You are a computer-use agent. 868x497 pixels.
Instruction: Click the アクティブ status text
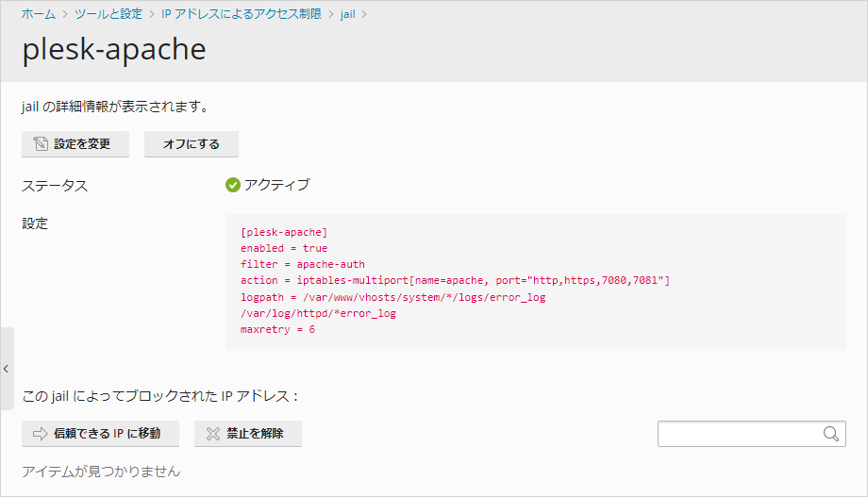[276, 185]
